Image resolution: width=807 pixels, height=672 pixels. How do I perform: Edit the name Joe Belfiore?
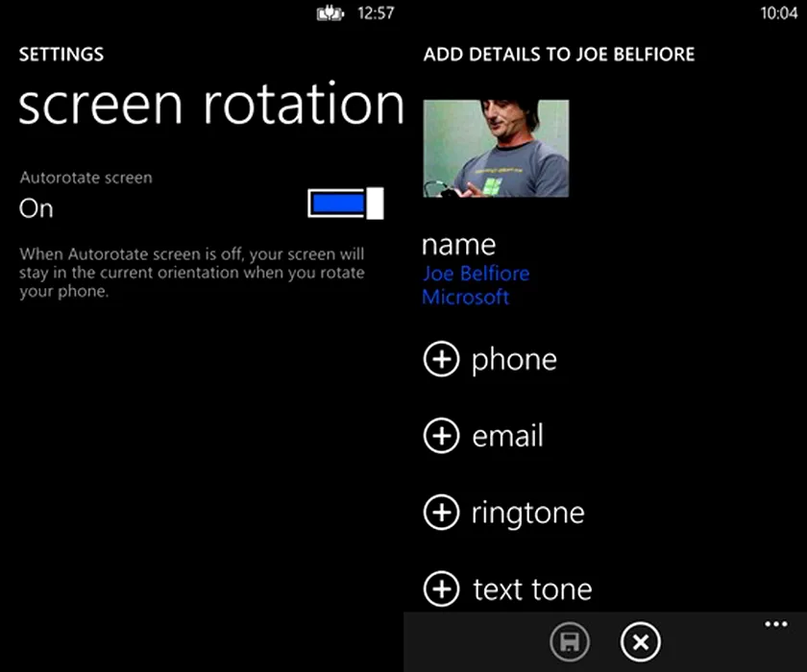tap(477, 274)
